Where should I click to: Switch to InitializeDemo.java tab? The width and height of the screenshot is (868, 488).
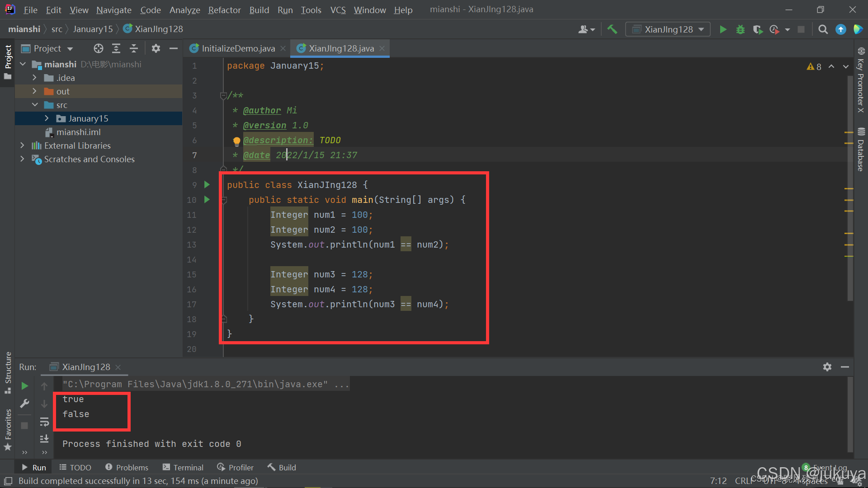(238, 48)
